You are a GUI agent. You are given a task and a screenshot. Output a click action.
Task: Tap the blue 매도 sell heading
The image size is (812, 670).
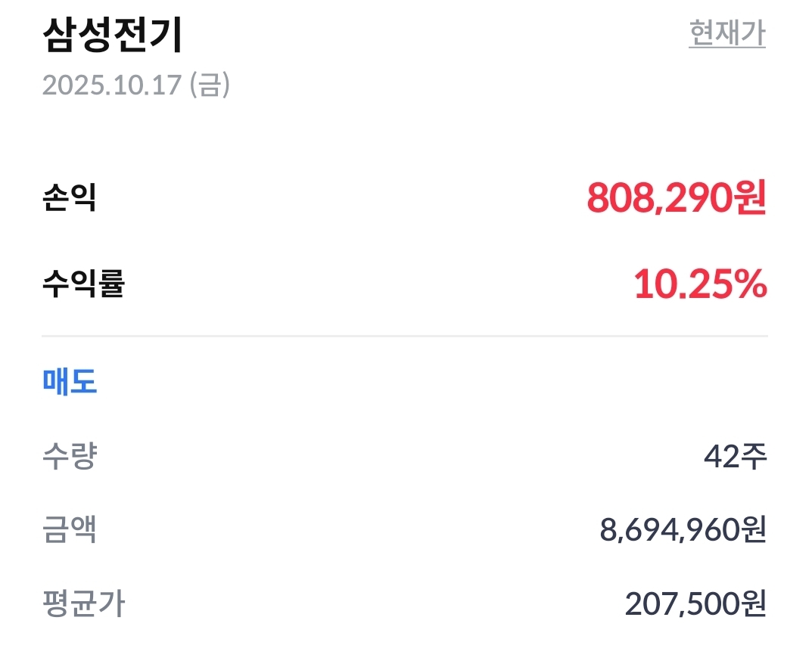point(70,383)
